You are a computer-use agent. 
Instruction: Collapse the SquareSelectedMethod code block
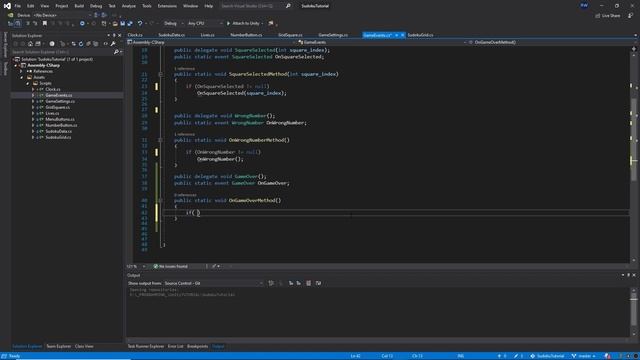[160, 74]
